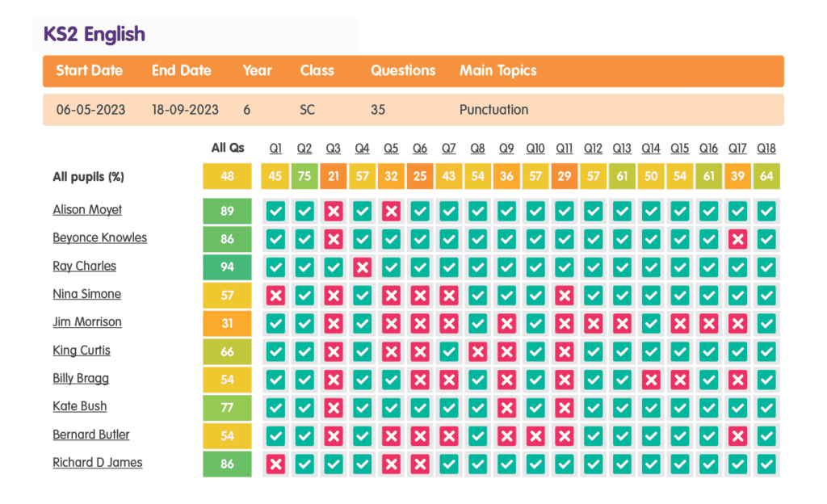
Task: Select Beyonce Knowles's Q17 cross icon
Action: click(x=737, y=237)
